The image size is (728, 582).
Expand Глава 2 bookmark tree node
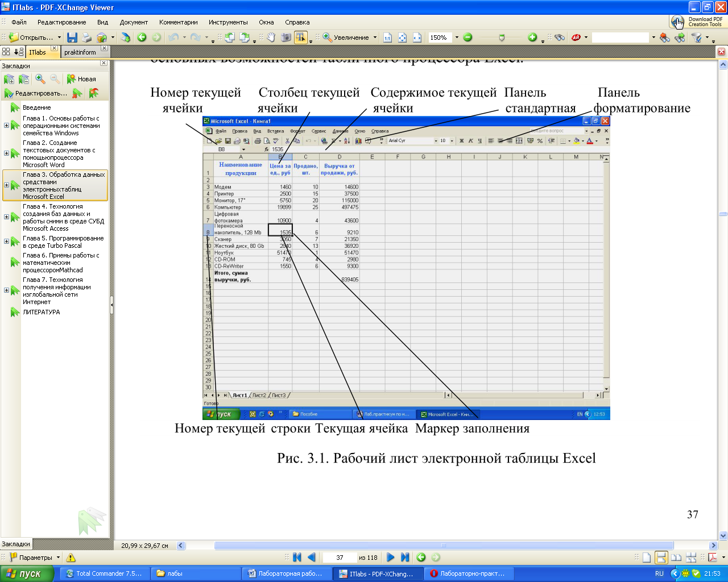(x=6, y=153)
